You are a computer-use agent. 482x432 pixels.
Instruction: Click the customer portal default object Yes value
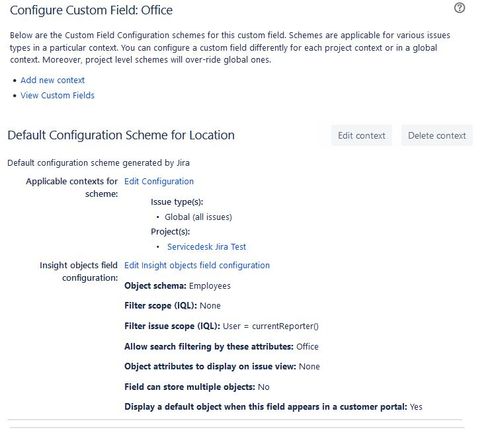point(416,407)
